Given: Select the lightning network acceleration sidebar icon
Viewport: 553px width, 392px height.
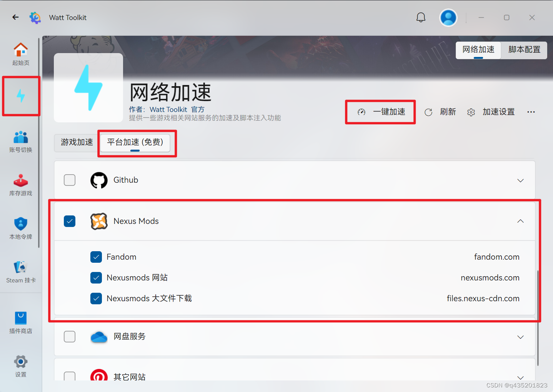Looking at the screenshot, I should click(x=21, y=96).
